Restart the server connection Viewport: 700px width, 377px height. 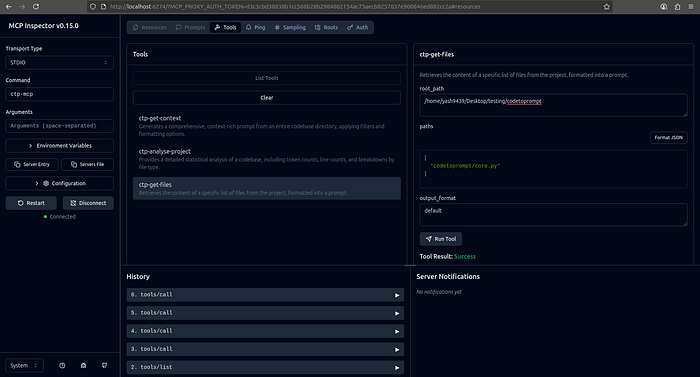[x=31, y=203]
